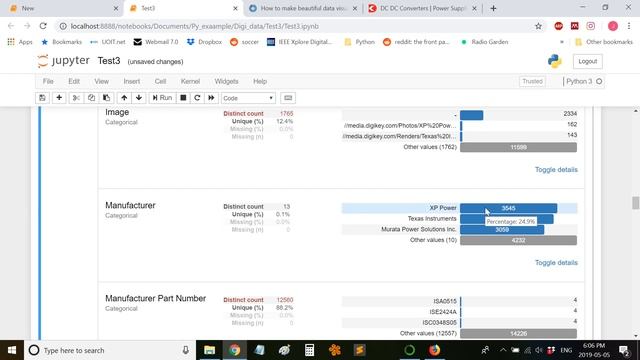Interrupt the kernel with the stop icon
This screenshot has height=360, width=640.
pos(183,98)
